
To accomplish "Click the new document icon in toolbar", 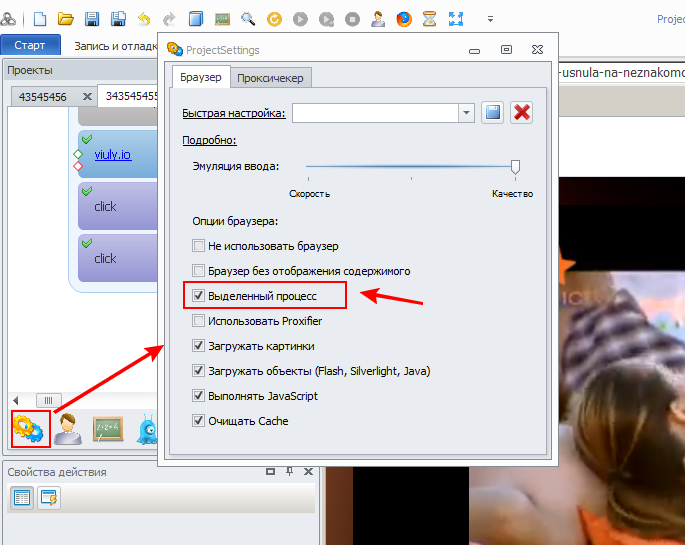I will (x=40, y=19).
